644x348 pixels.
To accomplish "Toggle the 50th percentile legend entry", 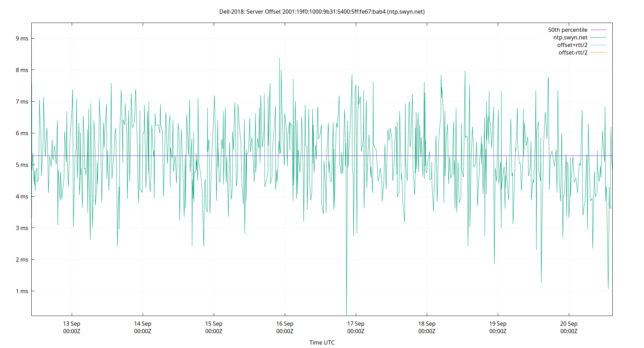I will pyautogui.click(x=568, y=30).
